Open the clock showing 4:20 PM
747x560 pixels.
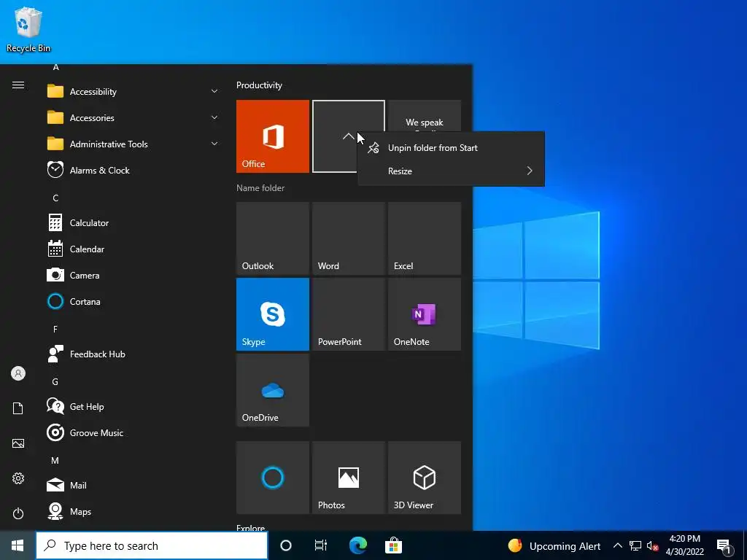(x=684, y=545)
